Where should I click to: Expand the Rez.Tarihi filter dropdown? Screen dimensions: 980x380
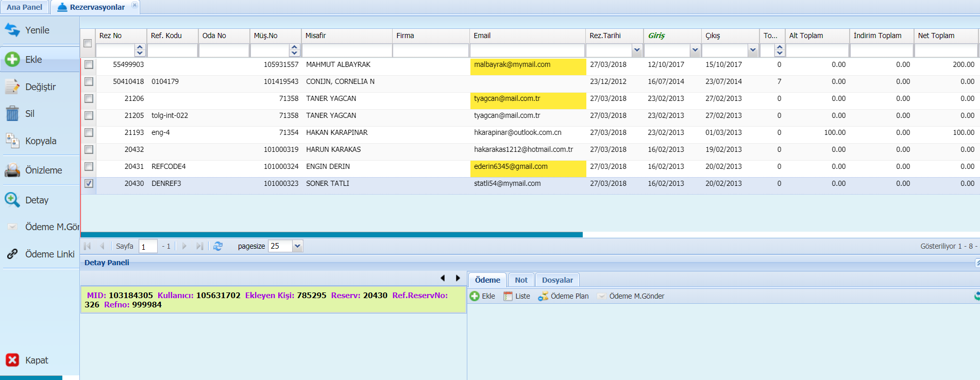(637, 50)
